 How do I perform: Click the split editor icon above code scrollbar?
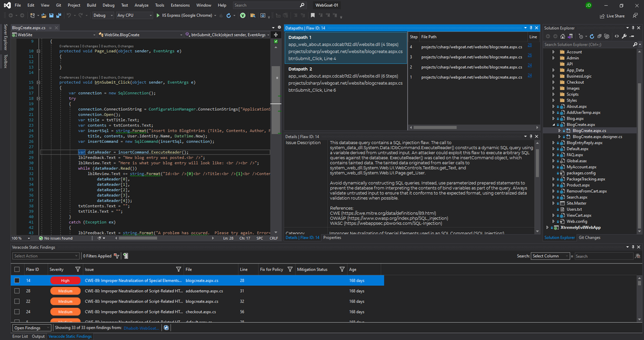(276, 35)
